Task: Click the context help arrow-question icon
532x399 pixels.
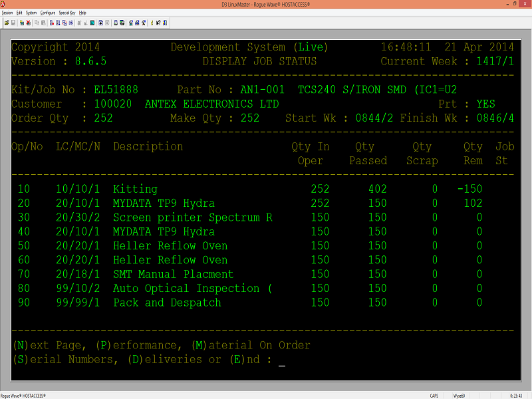Action: click(158, 23)
